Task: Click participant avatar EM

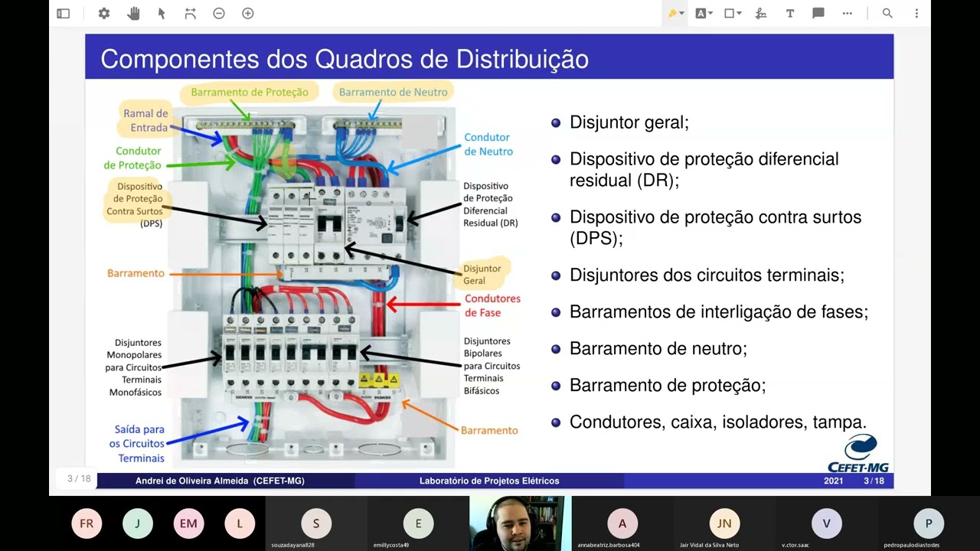Action: (x=188, y=523)
